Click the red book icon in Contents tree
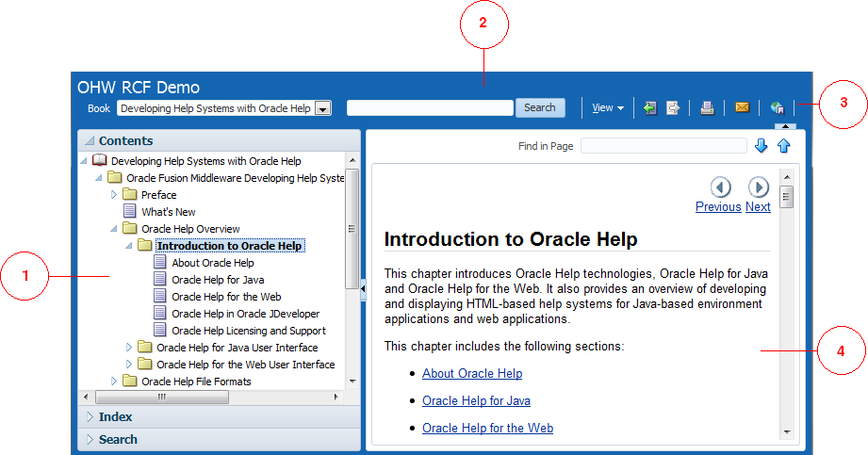 100,160
